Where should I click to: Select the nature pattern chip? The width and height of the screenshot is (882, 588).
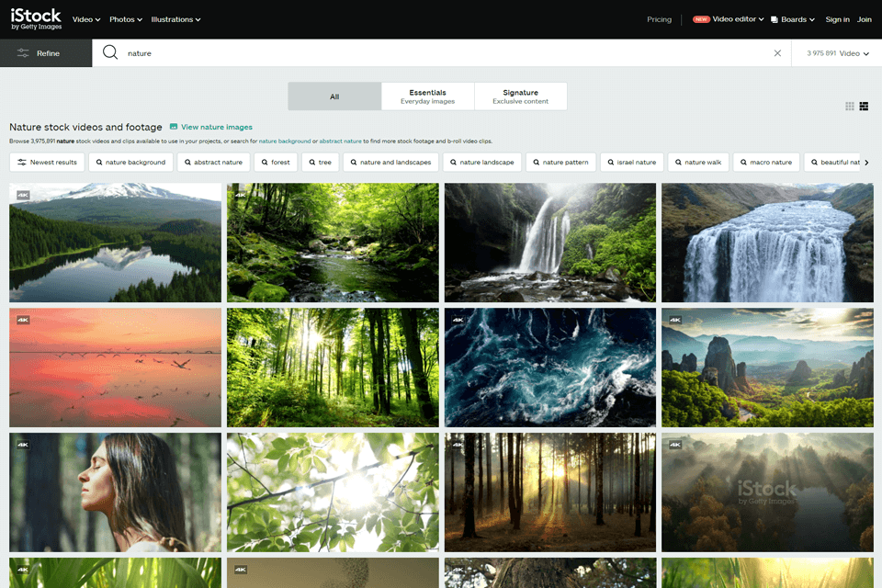[x=560, y=162]
